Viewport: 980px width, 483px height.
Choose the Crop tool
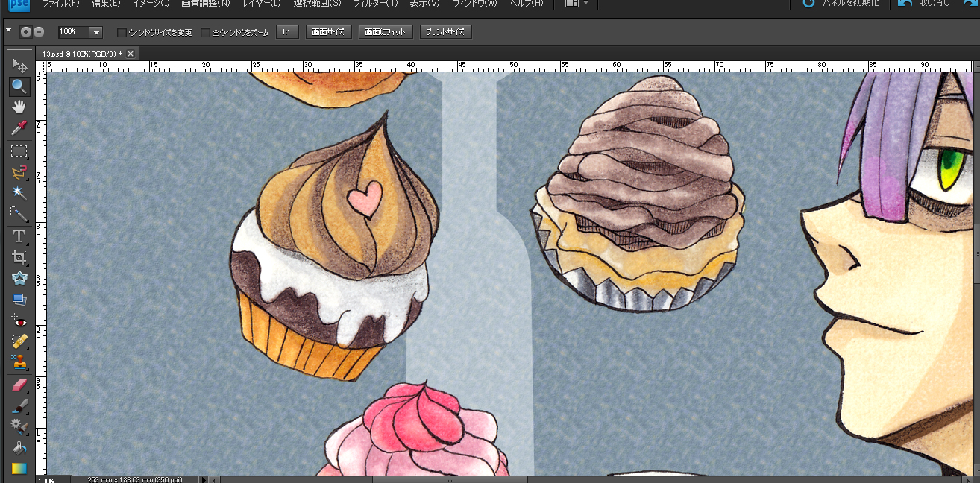[x=19, y=257]
